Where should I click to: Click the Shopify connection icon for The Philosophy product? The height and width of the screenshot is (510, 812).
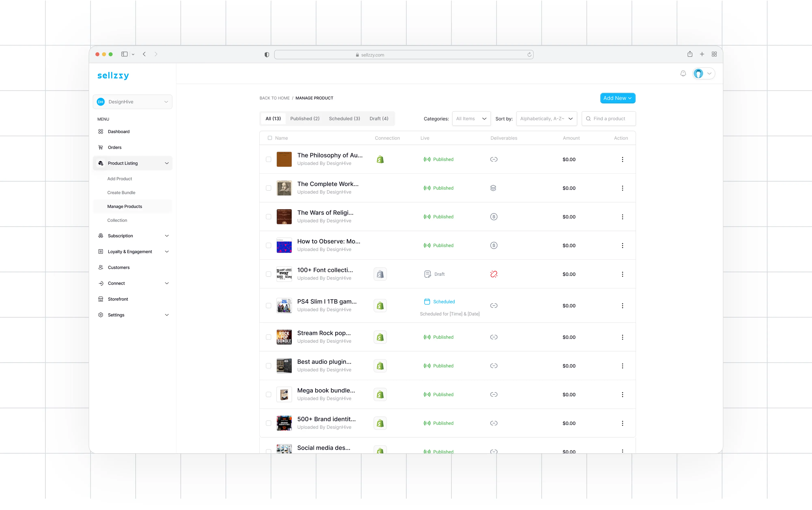(380, 159)
